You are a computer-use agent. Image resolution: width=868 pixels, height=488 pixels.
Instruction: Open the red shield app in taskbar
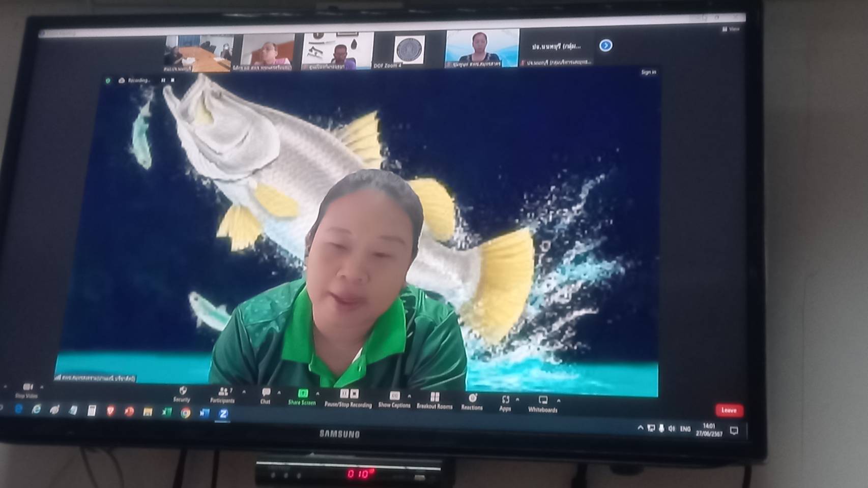click(x=110, y=411)
